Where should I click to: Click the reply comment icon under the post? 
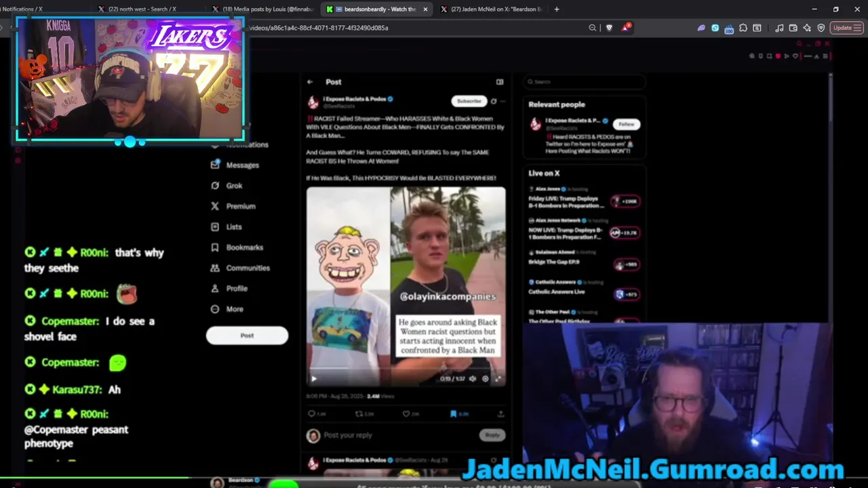(x=312, y=413)
